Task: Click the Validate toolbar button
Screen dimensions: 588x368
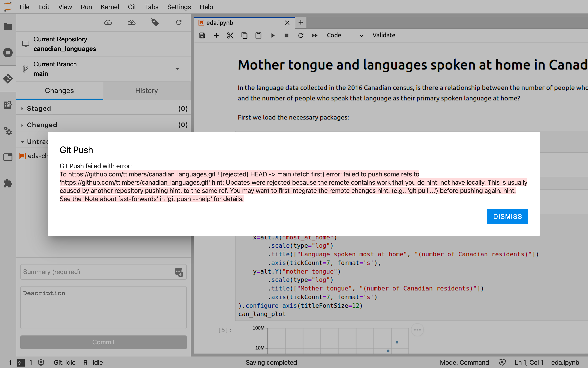Action: coord(384,35)
